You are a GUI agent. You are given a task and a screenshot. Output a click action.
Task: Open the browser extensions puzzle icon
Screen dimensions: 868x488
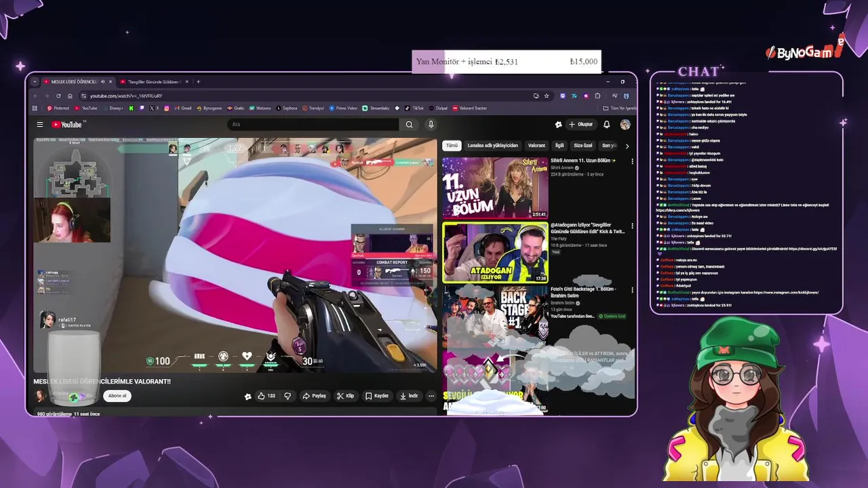pos(597,96)
